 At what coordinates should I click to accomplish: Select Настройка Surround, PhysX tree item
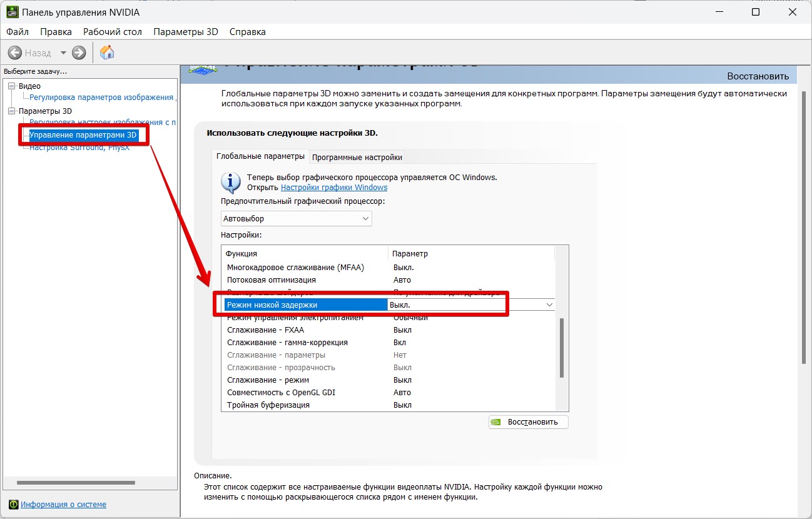[79, 148]
